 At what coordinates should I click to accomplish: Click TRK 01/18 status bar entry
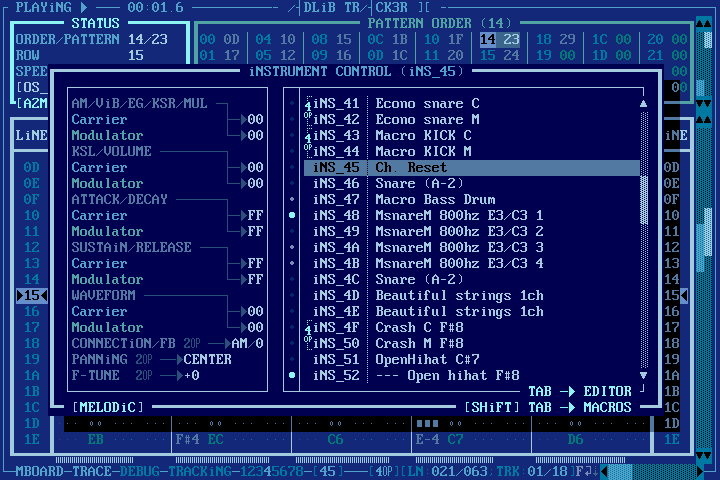coord(531,471)
